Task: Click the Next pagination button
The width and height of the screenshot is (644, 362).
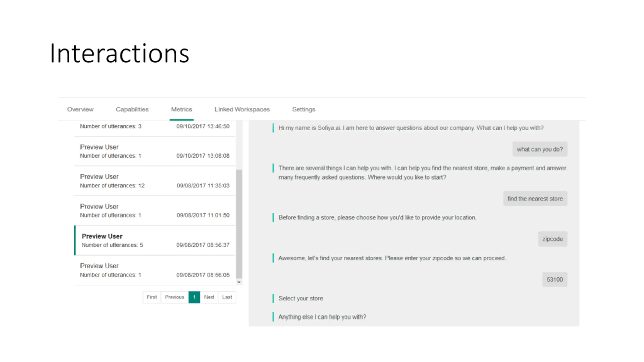Action: point(209,297)
